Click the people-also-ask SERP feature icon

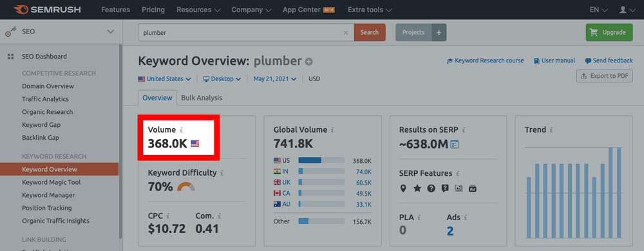(445, 188)
